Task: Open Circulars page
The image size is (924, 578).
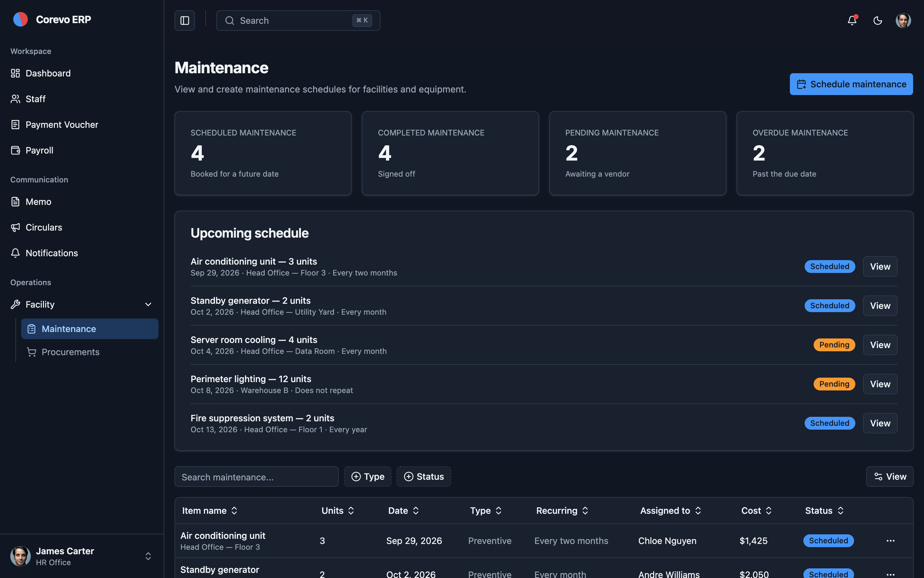Action: 82,227
